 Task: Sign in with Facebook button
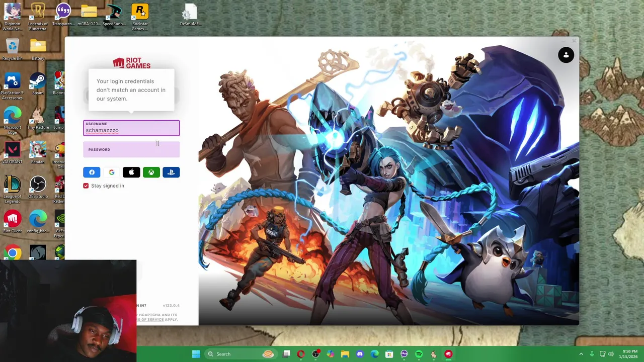92,172
